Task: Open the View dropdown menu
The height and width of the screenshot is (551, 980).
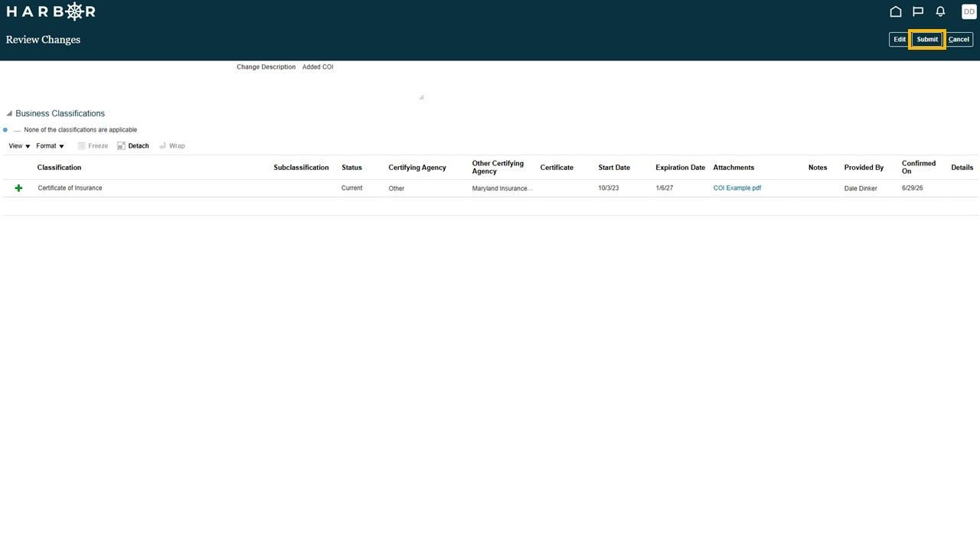Action: tap(19, 146)
